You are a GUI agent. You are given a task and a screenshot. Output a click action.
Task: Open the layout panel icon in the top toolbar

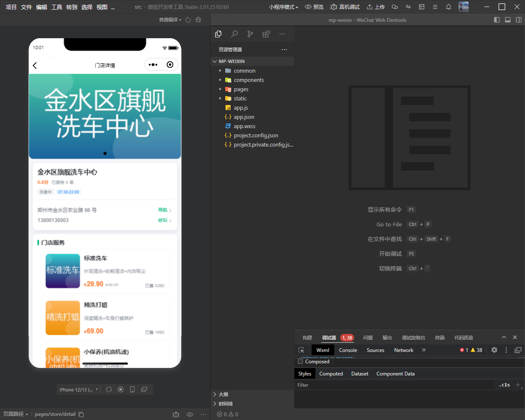click(422, 7)
